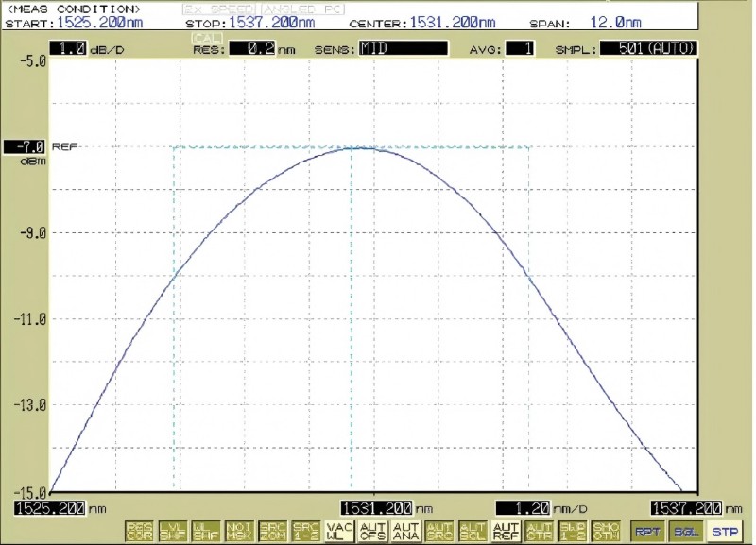The image size is (756, 545).
Task: Select the SGL single sweep button
Action: point(686,532)
